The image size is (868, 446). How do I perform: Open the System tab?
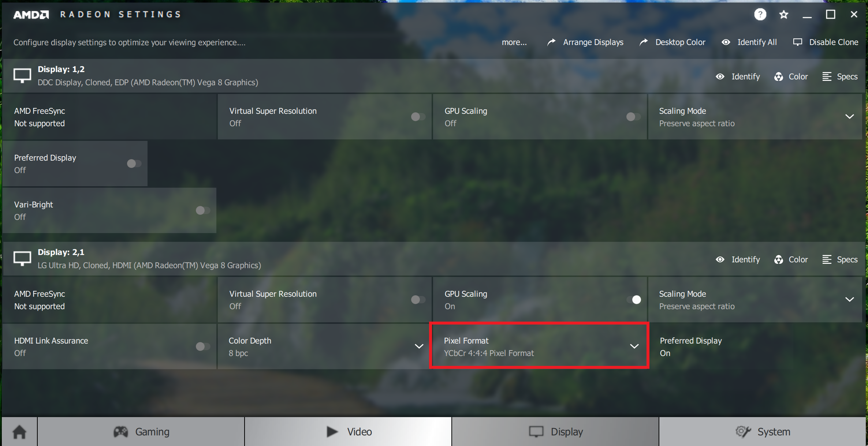pos(763,432)
